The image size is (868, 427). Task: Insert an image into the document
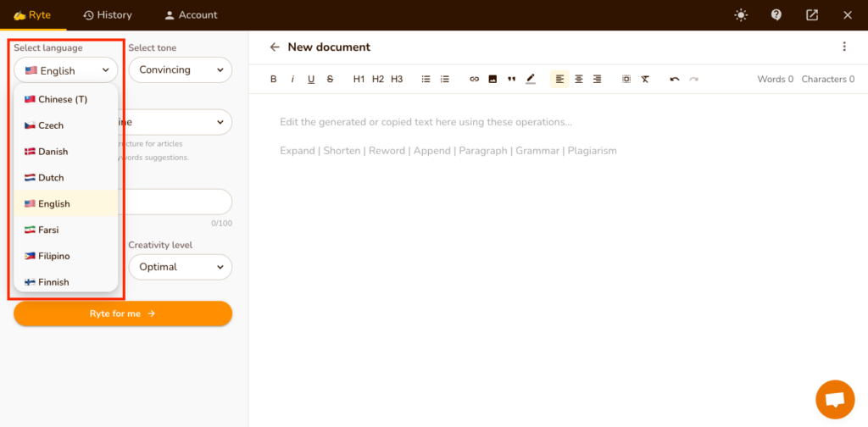tap(492, 80)
